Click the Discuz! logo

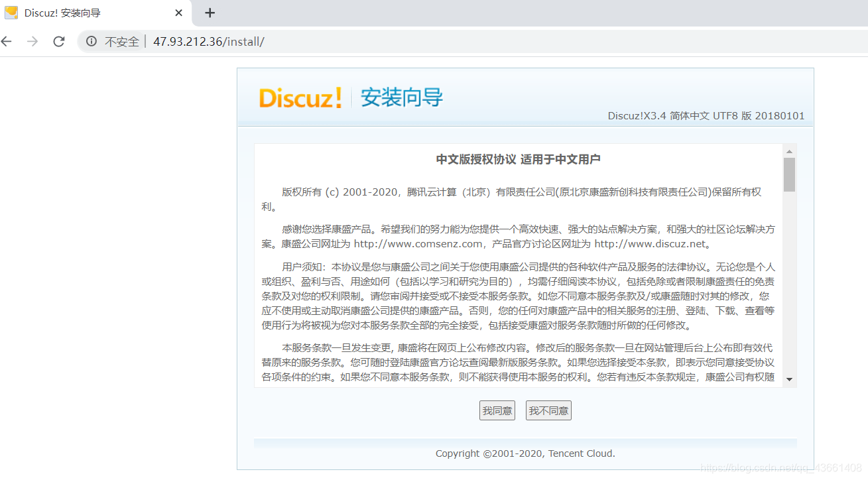pos(300,97)
